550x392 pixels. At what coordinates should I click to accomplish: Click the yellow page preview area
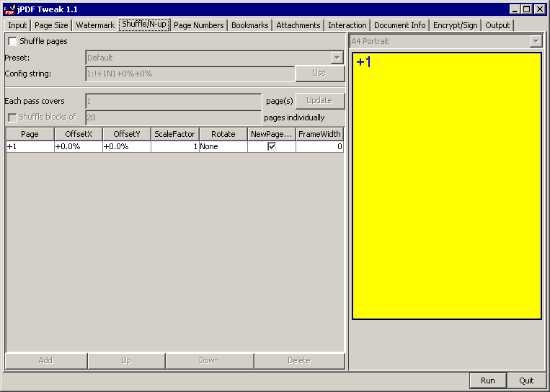pos(446,186)
